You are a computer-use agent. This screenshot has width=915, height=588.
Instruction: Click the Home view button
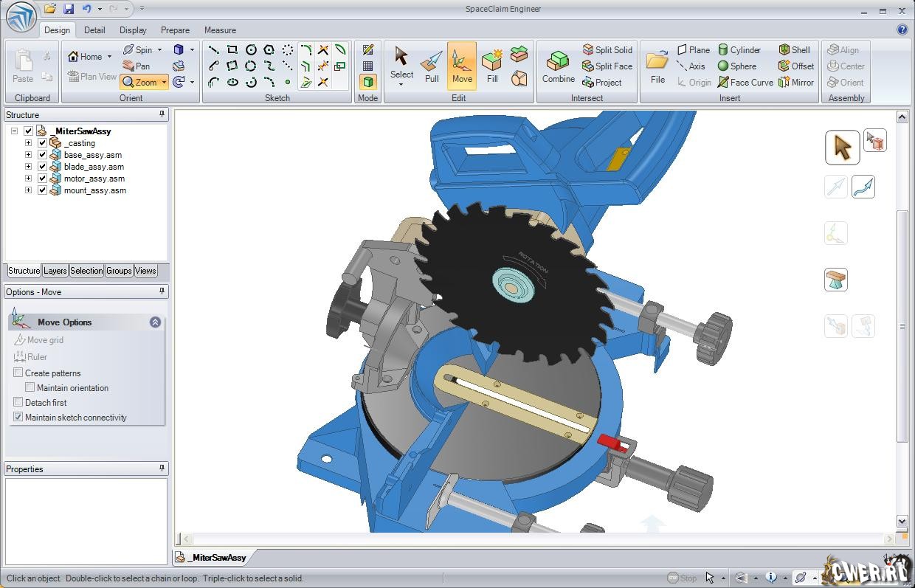(x=85, y=57)
